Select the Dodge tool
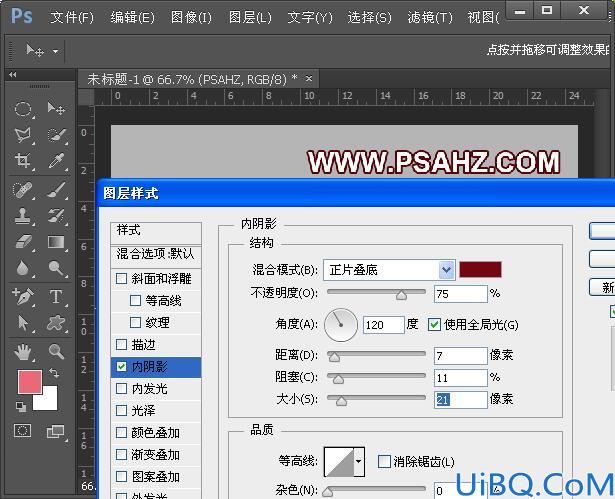The height and width of the screenshot is (499, 615). [56, 268]
